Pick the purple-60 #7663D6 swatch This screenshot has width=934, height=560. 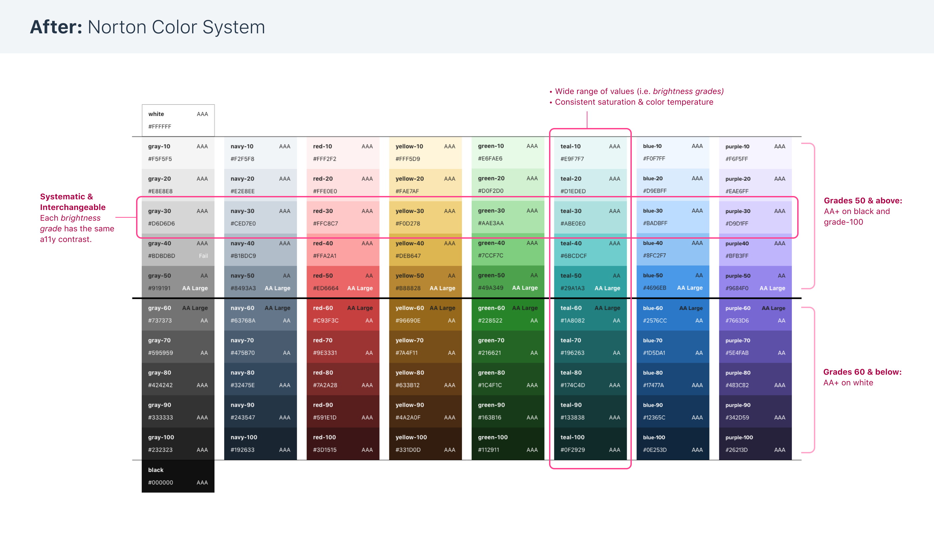755,314
